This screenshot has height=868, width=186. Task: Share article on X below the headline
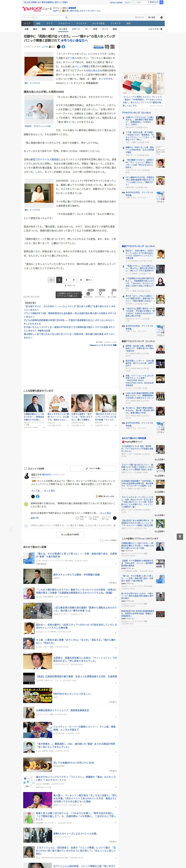58,47
